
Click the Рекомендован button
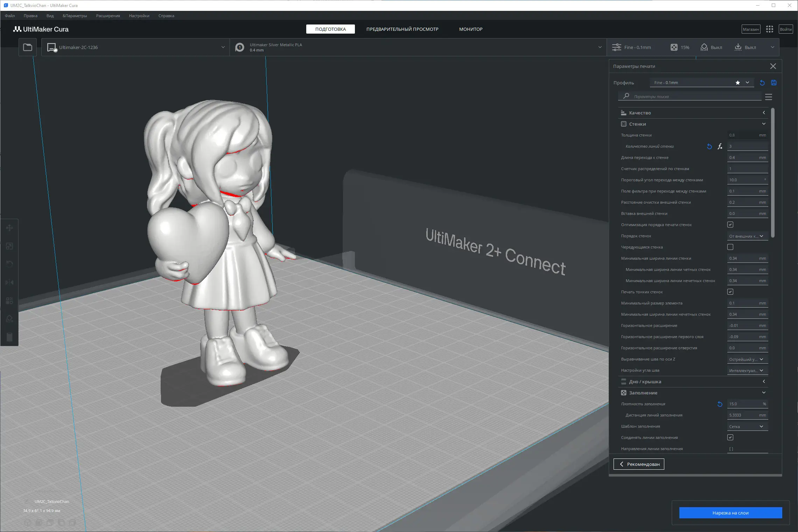pyautogui.click(x=639, y=464)
